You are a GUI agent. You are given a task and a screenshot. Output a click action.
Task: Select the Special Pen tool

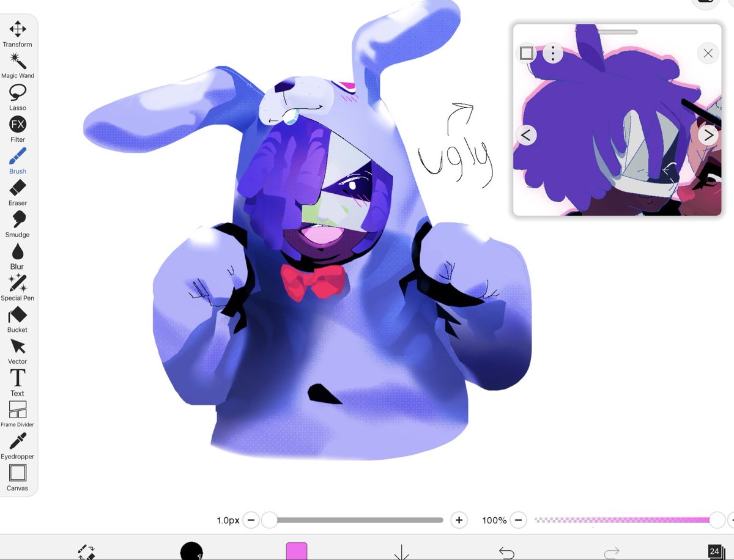point(18,289)
